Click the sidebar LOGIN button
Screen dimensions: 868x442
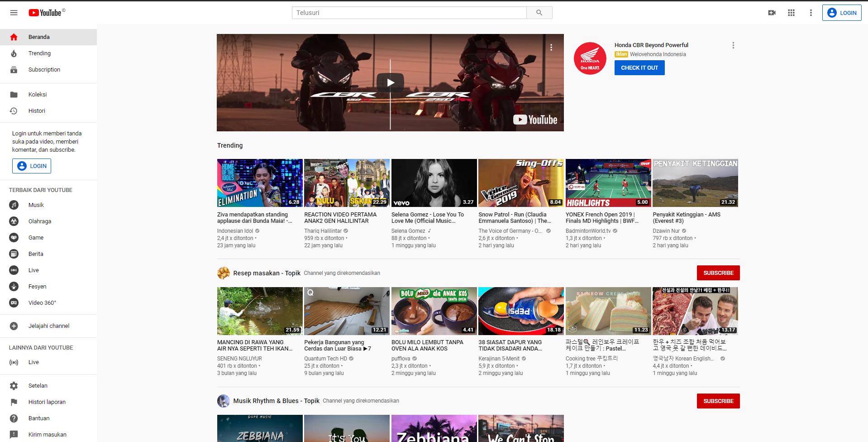(x=32, y=166)
